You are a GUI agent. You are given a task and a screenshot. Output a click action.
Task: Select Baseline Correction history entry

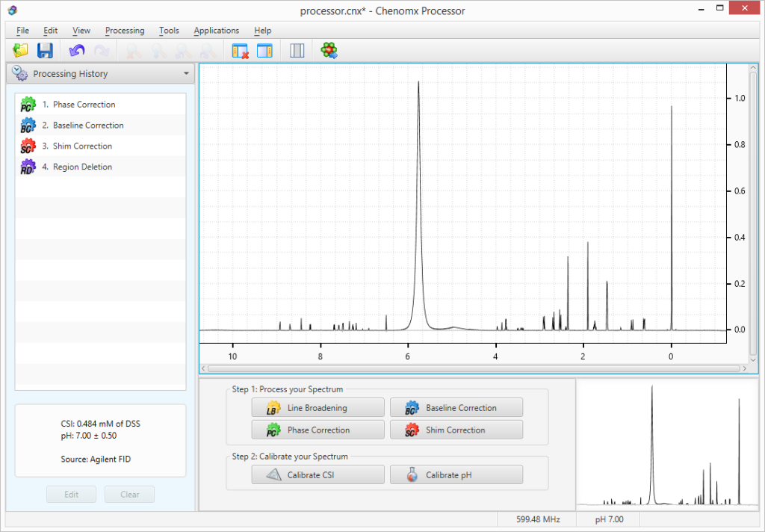(x=88, y=126)
